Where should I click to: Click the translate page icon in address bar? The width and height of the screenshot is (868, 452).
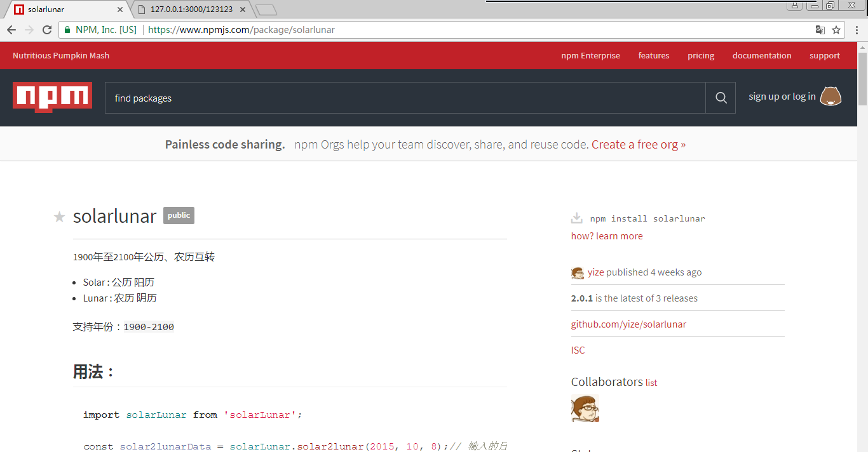click(820, 30)
